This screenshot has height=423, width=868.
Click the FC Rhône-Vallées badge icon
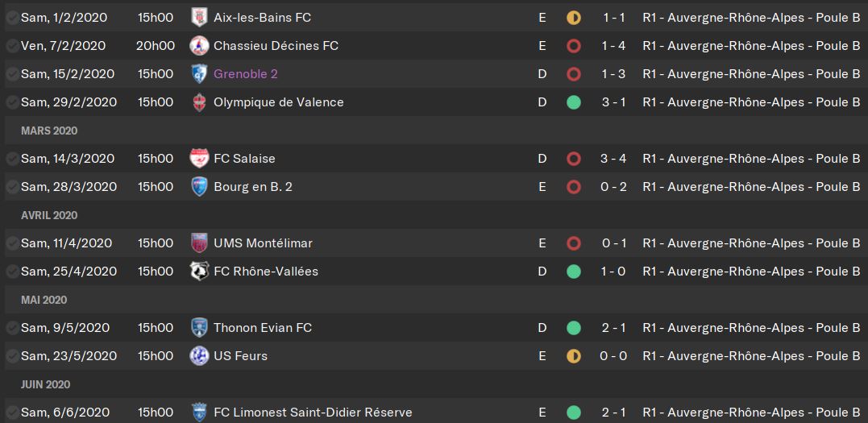(x=199, y=272)
